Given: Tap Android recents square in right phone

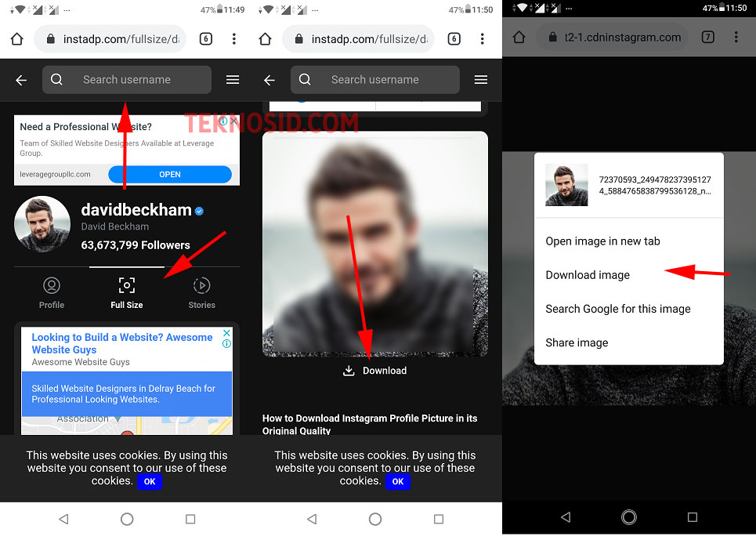Looking at the screenshot, I should click(x=693, y=517).
